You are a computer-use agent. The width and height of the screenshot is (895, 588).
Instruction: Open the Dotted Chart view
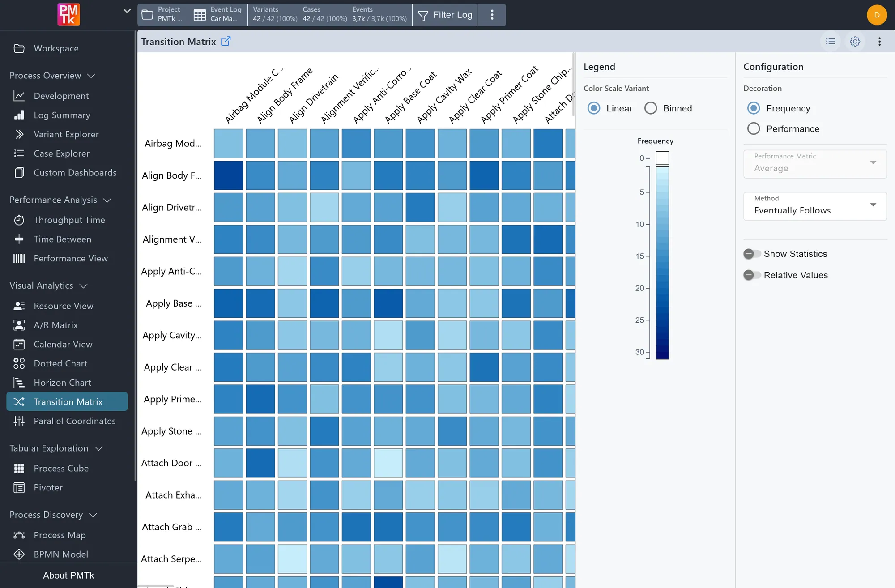60,363
